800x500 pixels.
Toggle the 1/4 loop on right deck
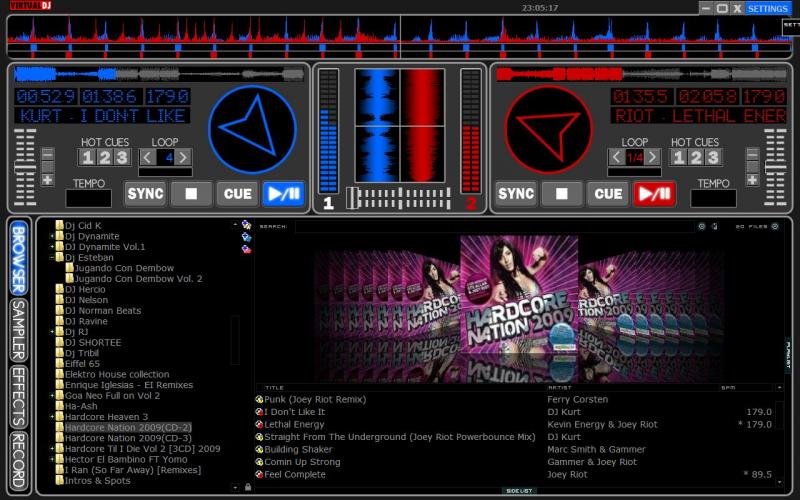pos(635,157)
